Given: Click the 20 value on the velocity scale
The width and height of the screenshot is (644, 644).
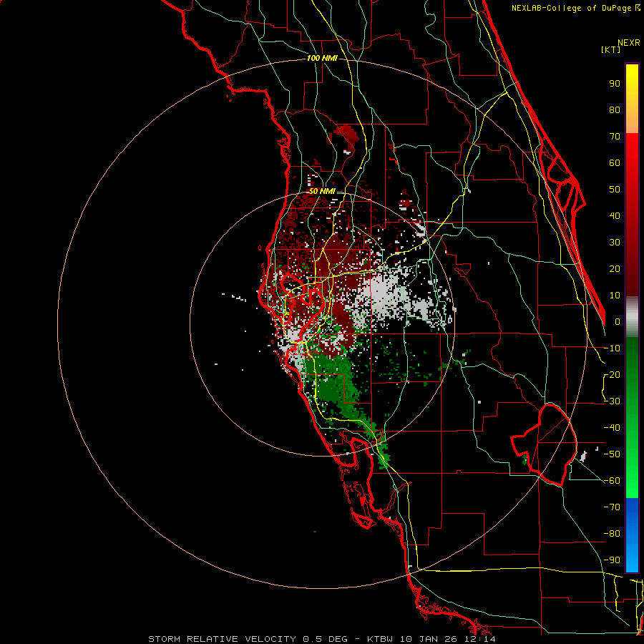Looking at the screenshot, I should 615,269.
